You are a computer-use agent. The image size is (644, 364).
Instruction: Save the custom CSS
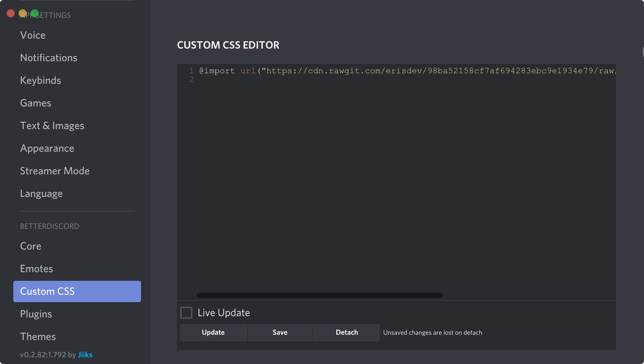(x=280, y=332)
